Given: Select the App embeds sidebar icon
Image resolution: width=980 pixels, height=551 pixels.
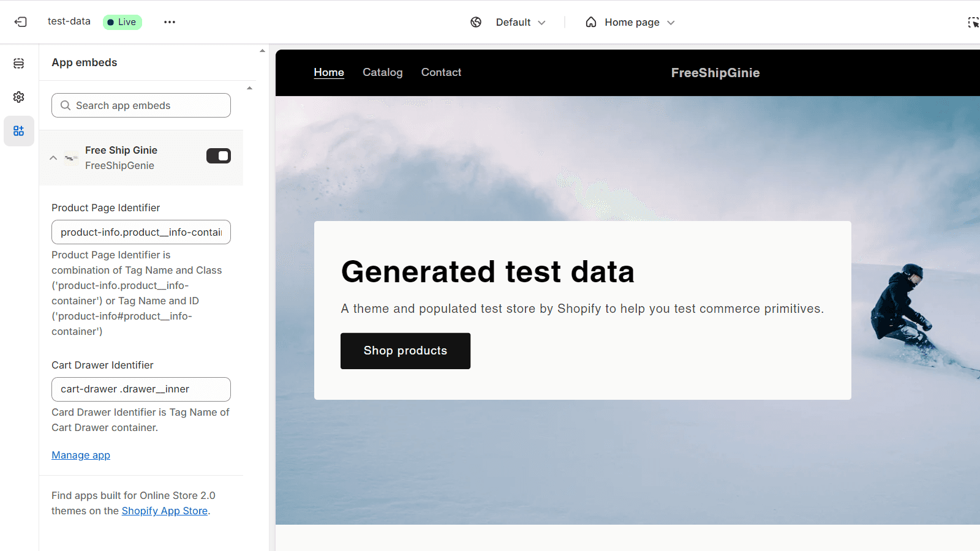Looking at the screenshot, I should (x=19, y=131).
